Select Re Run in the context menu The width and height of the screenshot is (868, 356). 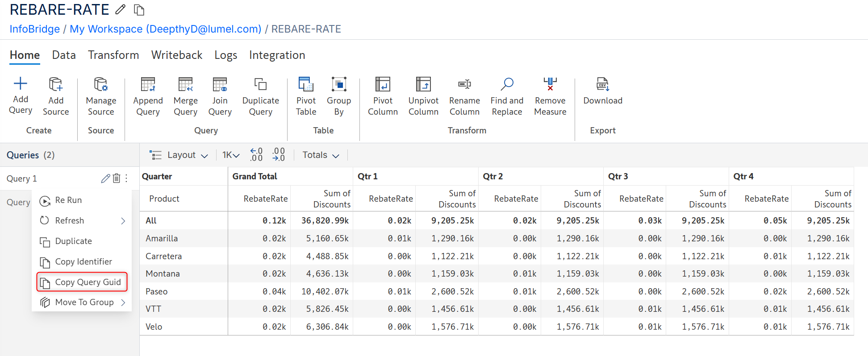(x=68, y=200)
